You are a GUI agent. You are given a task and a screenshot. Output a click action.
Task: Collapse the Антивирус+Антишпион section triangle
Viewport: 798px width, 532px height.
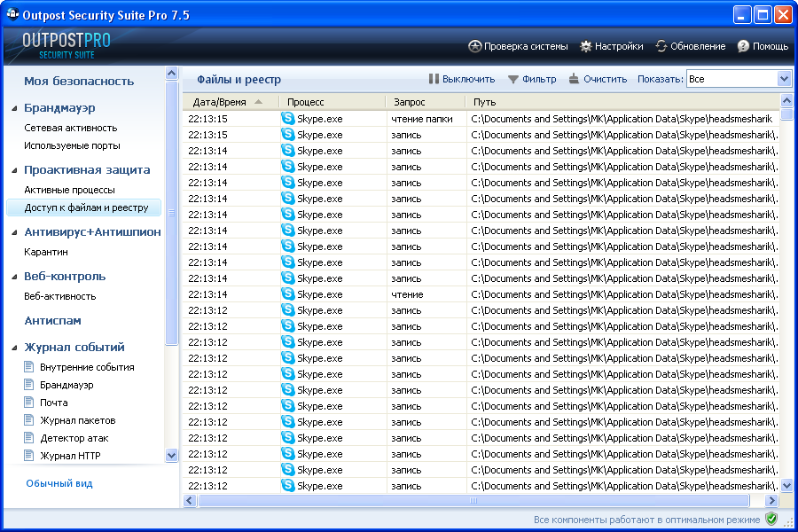click(15, 232)
